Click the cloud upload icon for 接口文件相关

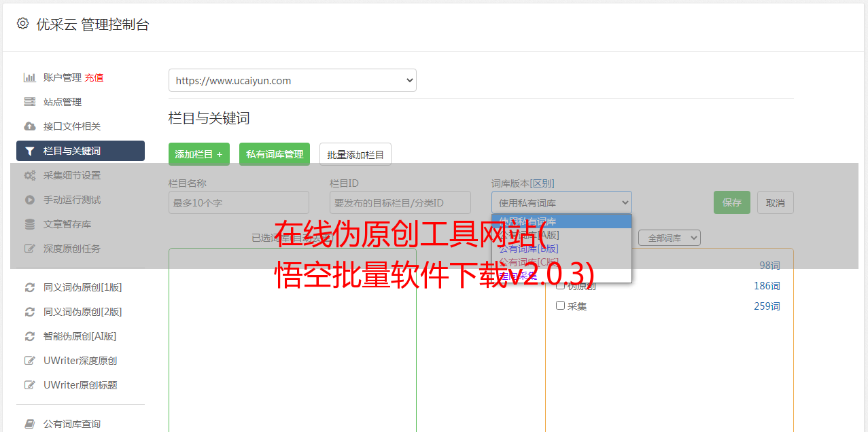[x=29, y=126]
